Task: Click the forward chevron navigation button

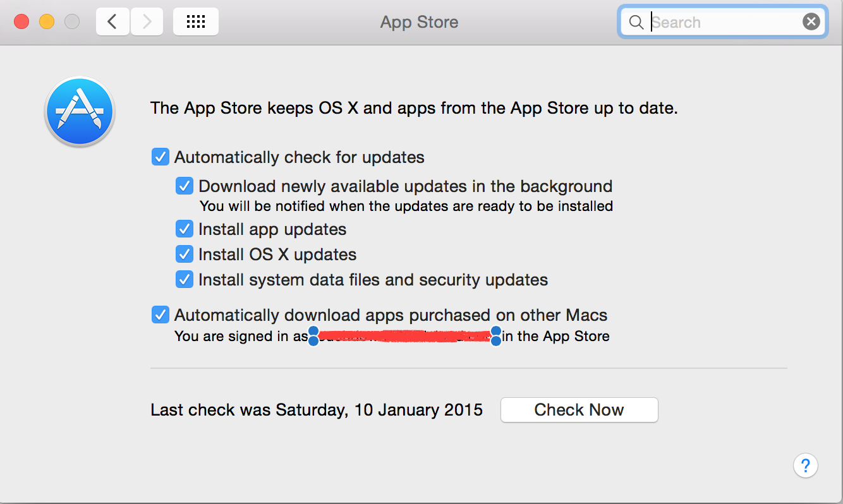Action: [x=147, y=22]
